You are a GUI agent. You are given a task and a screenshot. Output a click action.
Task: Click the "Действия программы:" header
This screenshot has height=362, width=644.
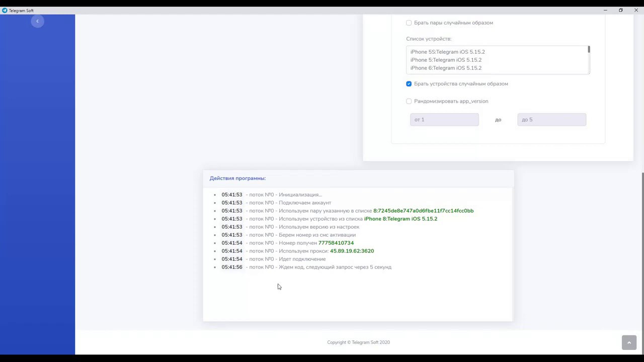[237, 178]
